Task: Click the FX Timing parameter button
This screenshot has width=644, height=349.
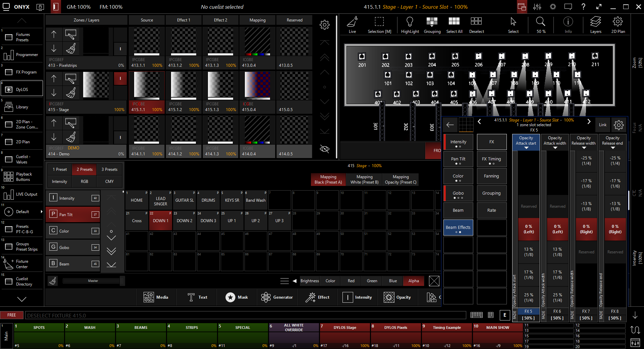Action: pos(491,159)
